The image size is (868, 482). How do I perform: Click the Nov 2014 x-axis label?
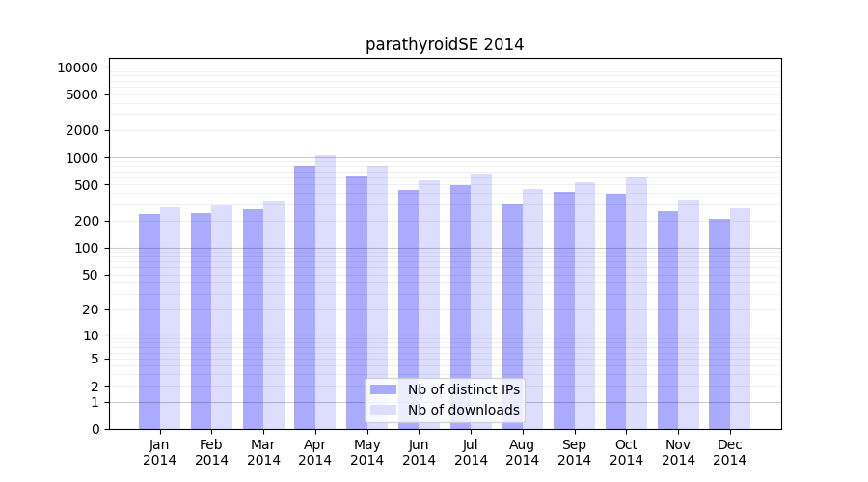point(678,452)
